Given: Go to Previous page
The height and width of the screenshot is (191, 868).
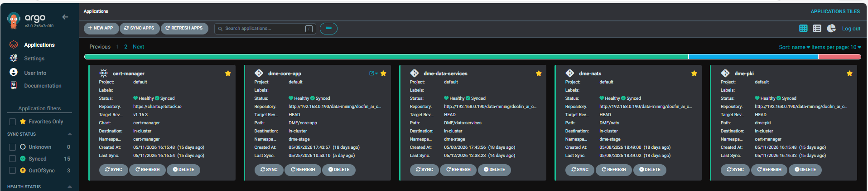Looking at the screenshot, I should coord(100,47).
